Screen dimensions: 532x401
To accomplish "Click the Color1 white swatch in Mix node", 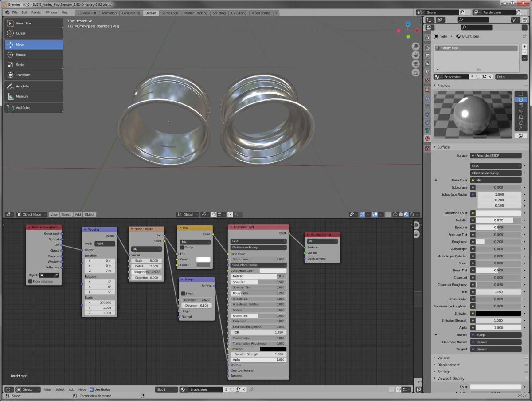I will pos(203,259).
